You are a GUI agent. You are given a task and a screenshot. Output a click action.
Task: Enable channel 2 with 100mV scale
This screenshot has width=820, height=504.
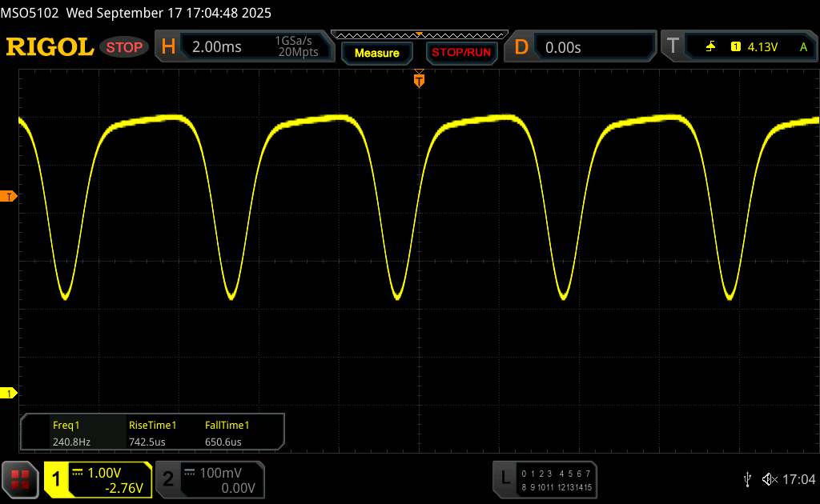(x=207, y=478)
